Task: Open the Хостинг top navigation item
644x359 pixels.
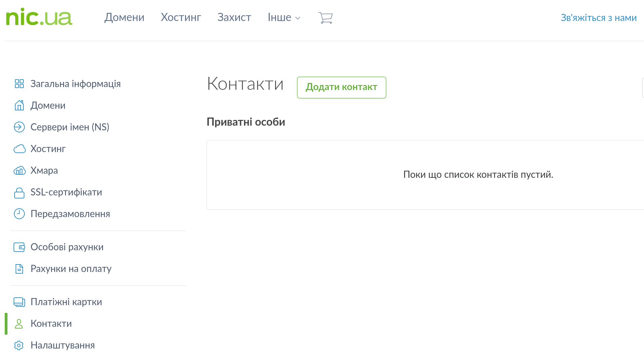Action: click(x=181, y=17)
